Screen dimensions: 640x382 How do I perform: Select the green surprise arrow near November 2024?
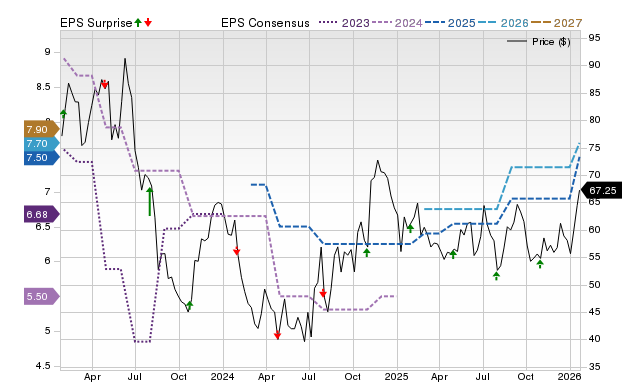367,253
